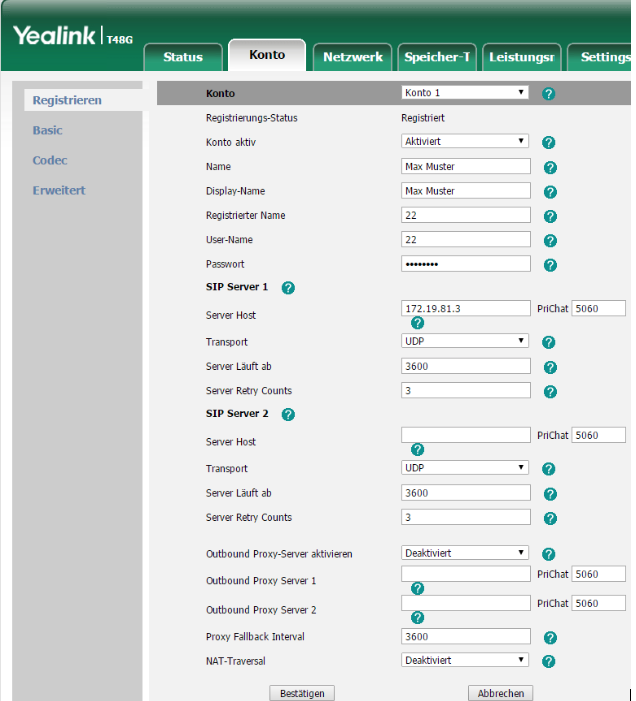Focus SIP Server 2 Server Läuft ab field

point(466,493)
